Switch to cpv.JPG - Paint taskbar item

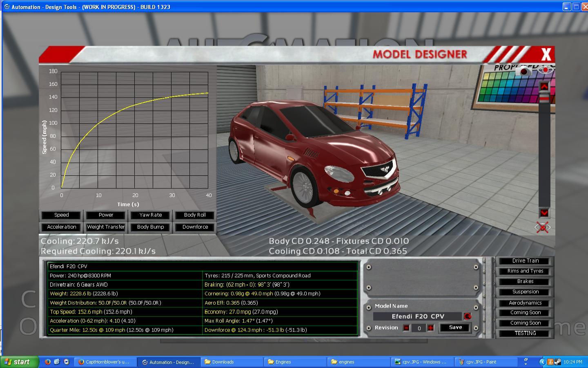click(486, 362)
